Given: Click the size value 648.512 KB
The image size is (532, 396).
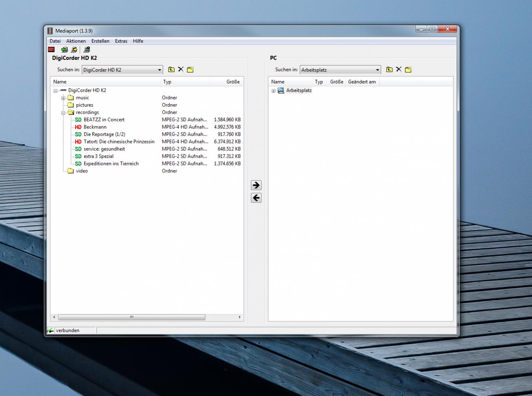Looking at the screenshot, I should pos(229,149).
